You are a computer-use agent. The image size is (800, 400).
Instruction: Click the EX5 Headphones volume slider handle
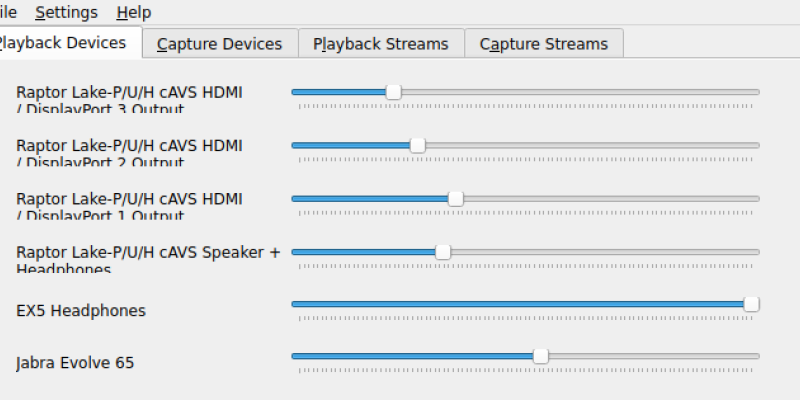click(x=752, y=304)
